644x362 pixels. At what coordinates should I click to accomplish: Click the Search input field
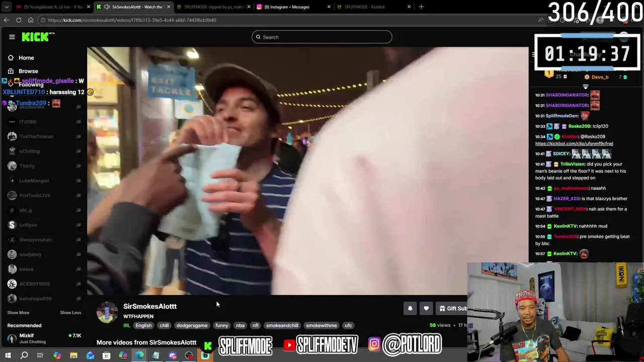(x=322, y=37)
